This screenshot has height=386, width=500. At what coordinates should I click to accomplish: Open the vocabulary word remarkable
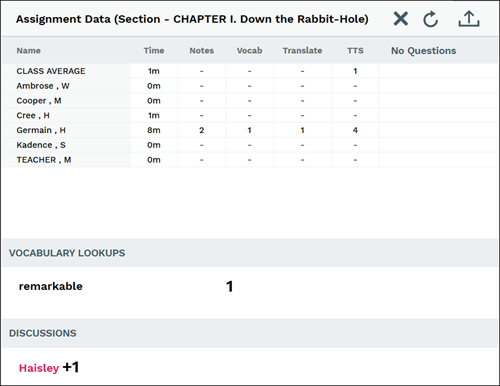coord(50,286)
